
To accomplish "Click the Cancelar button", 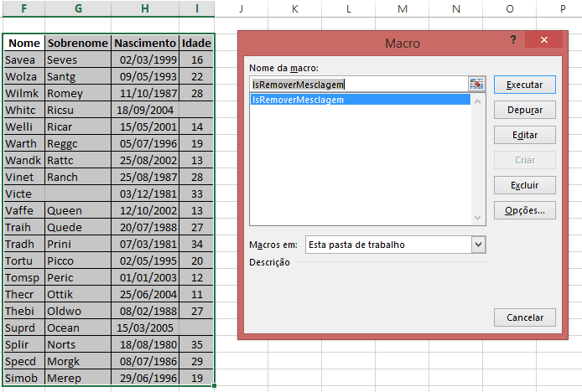I will click(524, 317).
